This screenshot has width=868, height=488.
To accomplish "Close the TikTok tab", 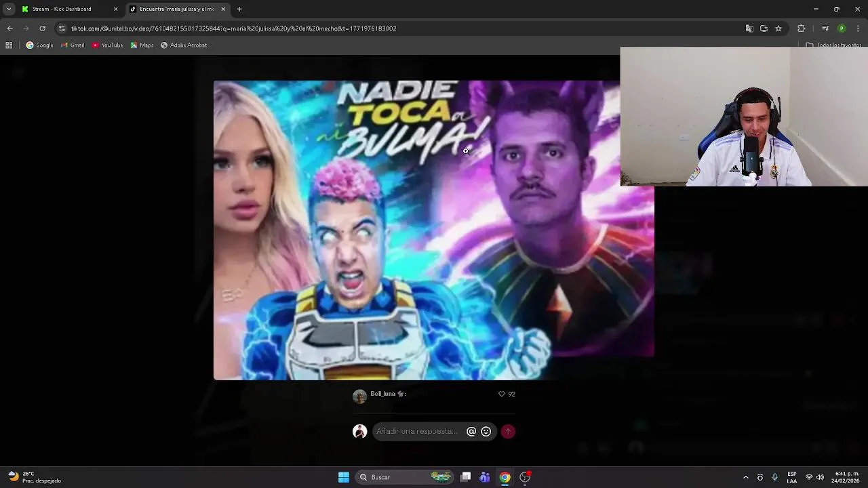I will coord(223,9).
